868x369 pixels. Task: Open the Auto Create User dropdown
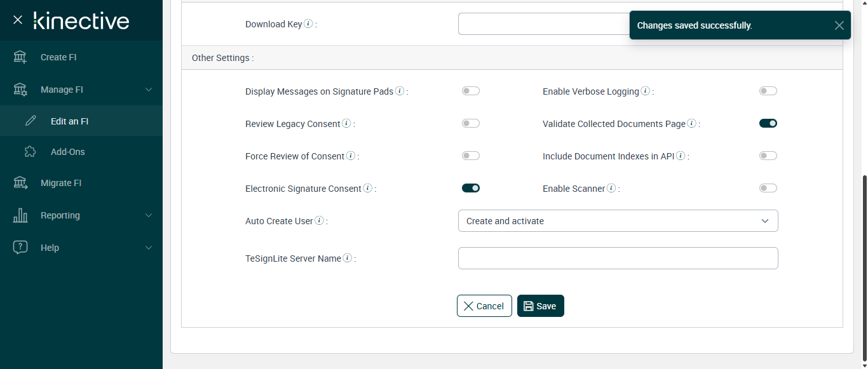[x=618, y=221]
